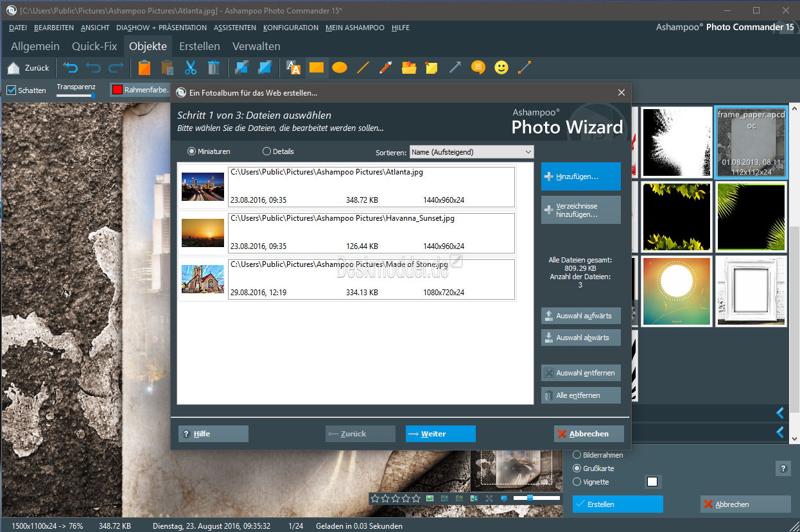
Task: Click the Transparenz slider
Action: (76, 96)
